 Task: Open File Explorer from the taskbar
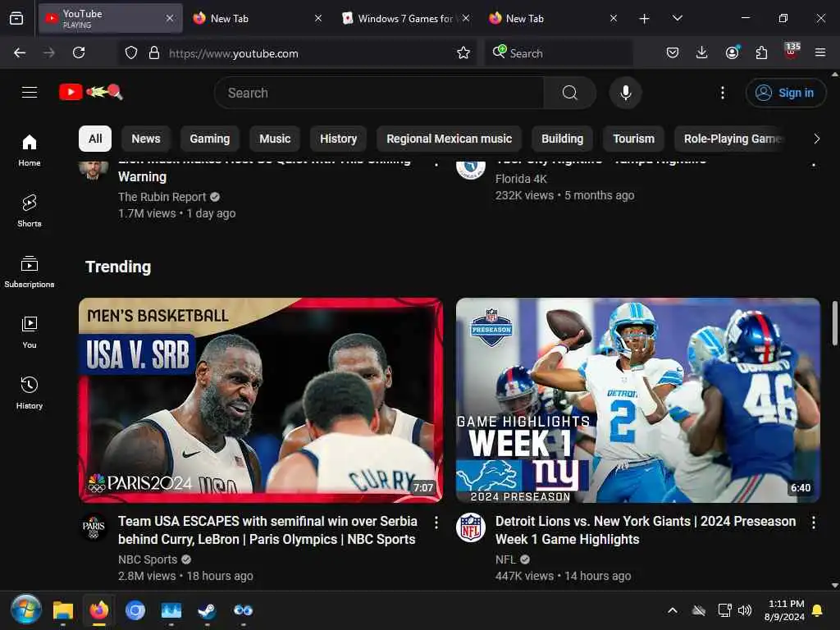coord(62,610)
